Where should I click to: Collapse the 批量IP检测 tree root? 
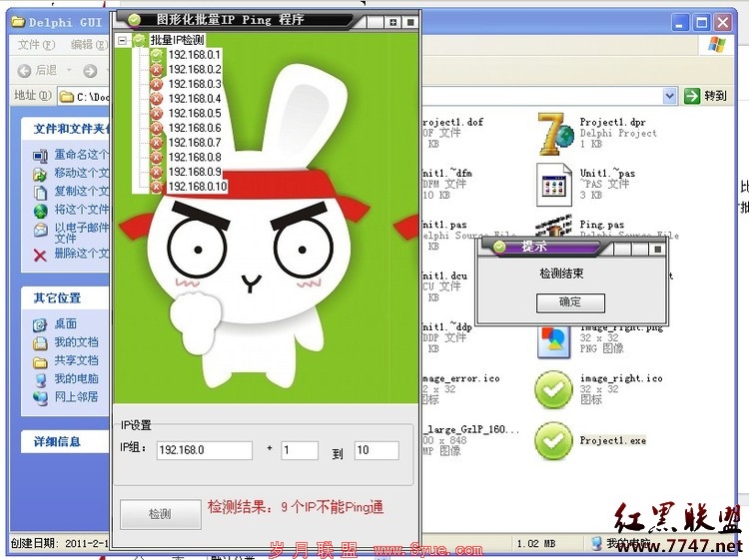tap(122, 41)
